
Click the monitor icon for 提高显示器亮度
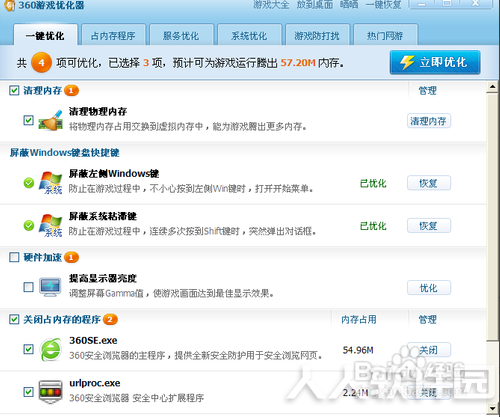pos(50,287)
